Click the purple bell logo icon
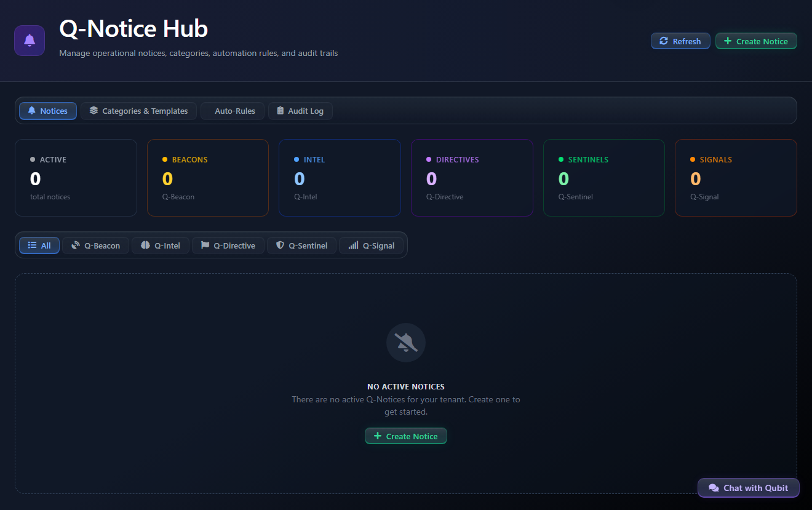 pos(30,41)
